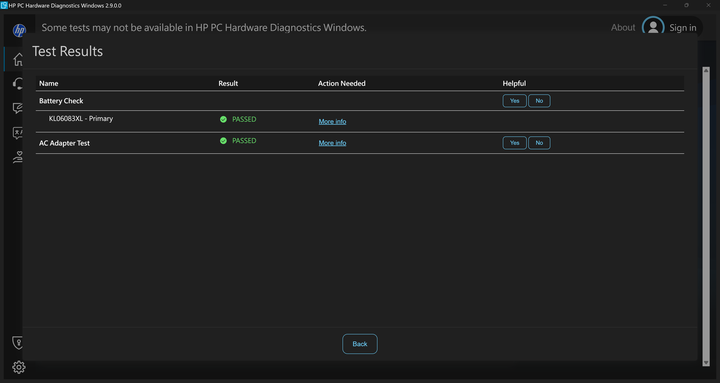Click the Helpful column header

pyautogui.click(x=514, y=83)
